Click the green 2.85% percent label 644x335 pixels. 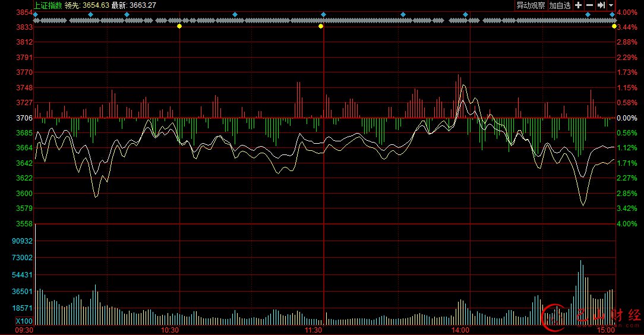pyautogui.click(x=627, y=194)
